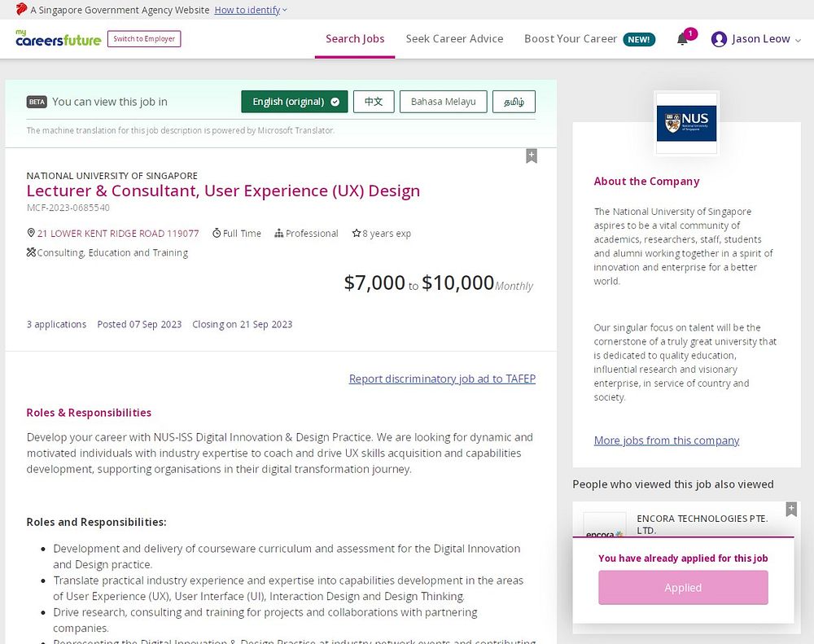Click the Professional position level label
This screenshot has width=814, height=644.
[306, 234]
